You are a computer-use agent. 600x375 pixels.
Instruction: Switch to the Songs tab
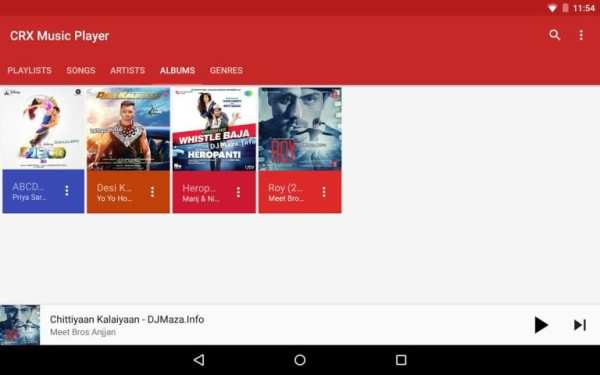coord(81,70)
